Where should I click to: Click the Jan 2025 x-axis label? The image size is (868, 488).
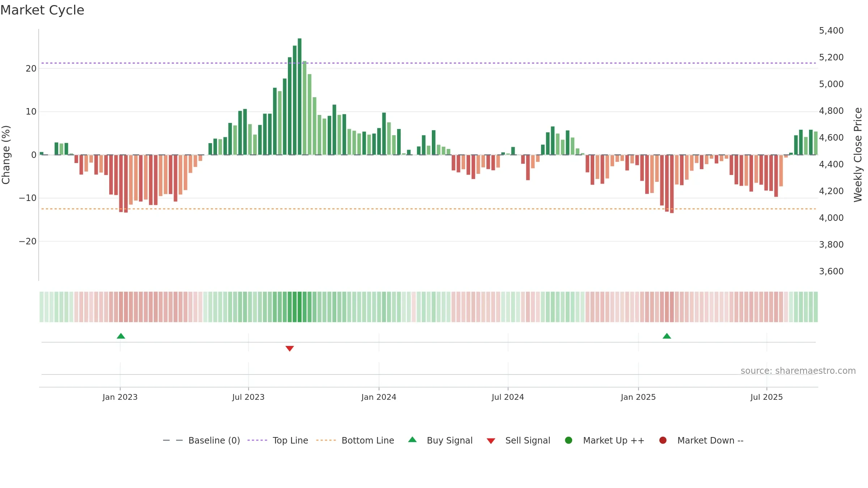(638, 397)
